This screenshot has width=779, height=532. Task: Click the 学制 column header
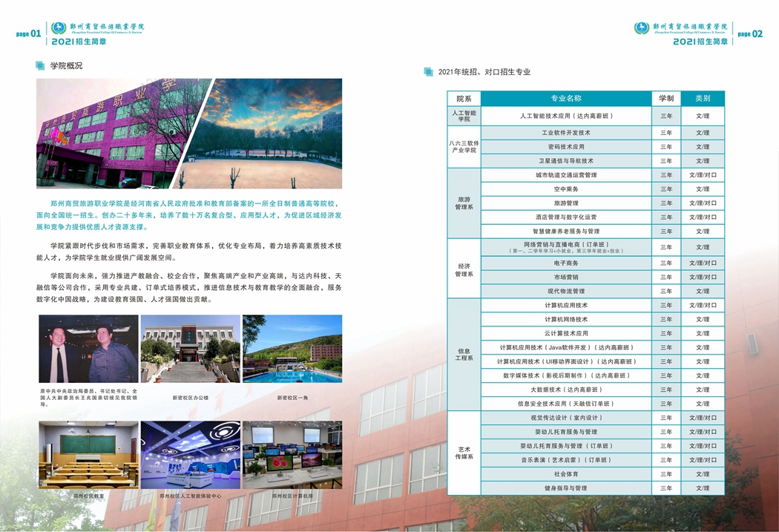[665, 98]
